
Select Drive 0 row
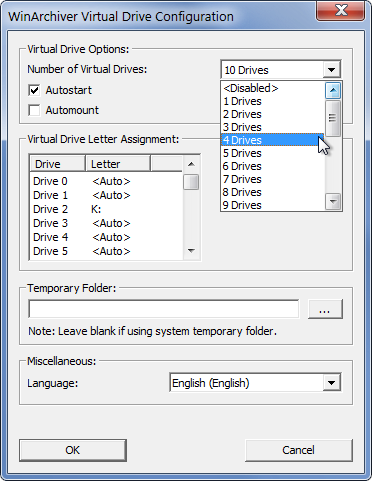pyautogui.click(x=106, y=181)
